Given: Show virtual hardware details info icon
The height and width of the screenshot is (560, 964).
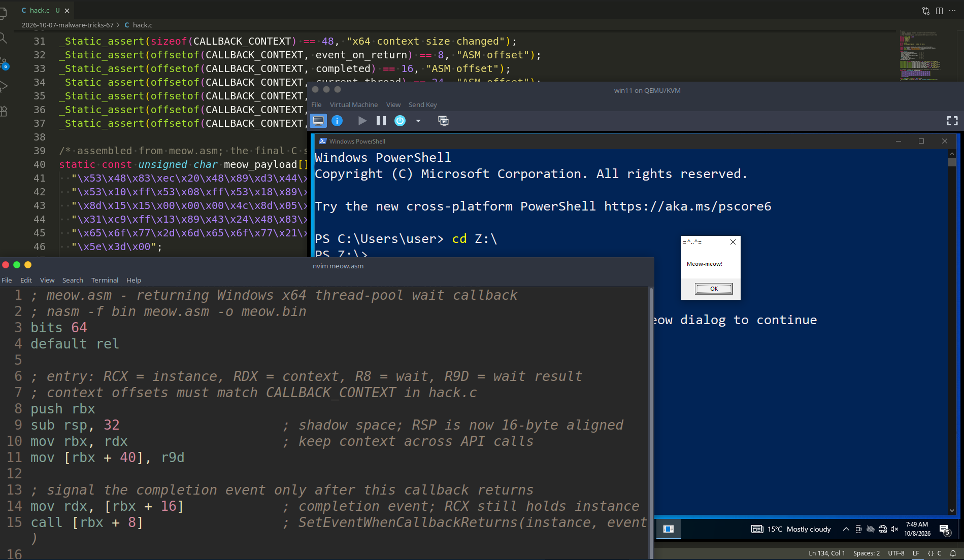Looking at the screenshot, I should (337, 121).
